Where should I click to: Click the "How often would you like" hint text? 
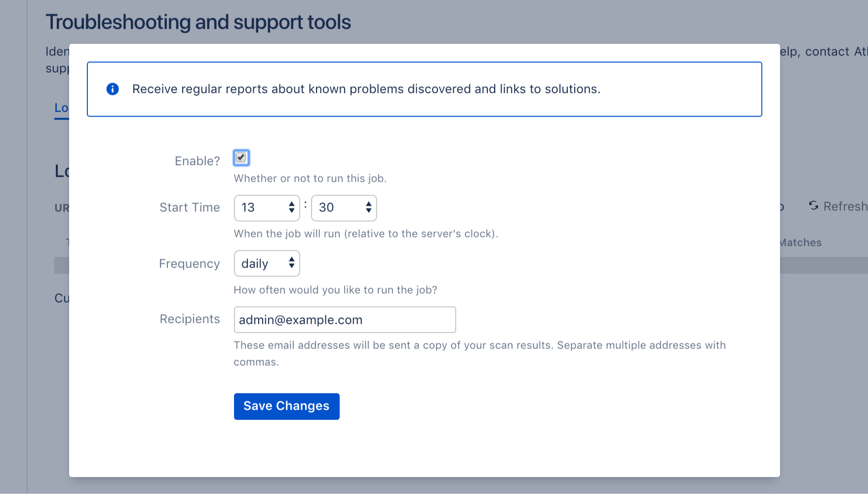point(335,290)
